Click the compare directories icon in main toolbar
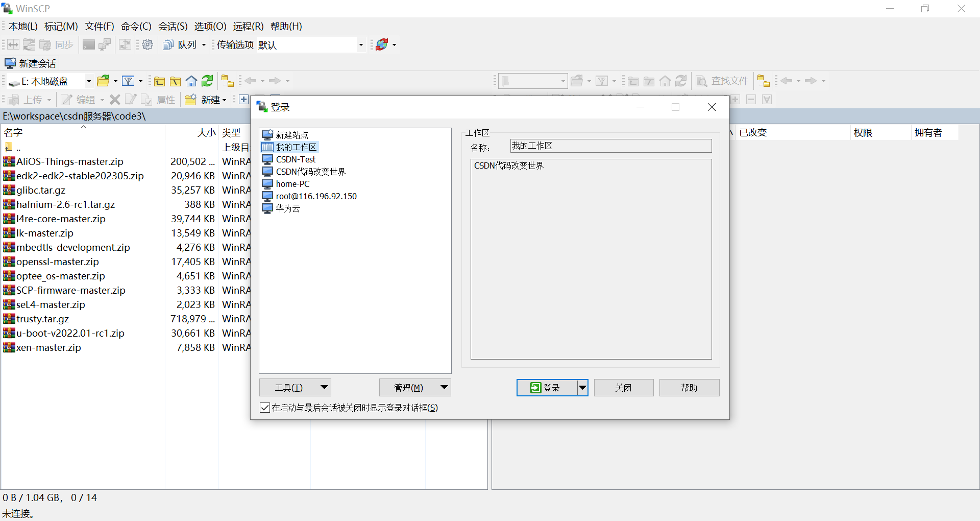 [13, 45]
